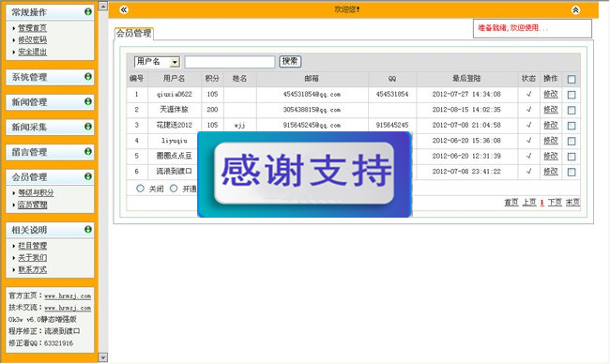The width and height of the screenshot is (610, 364).
Task: Collapse header with the double-up arrow icon
Action: point(575,10)
